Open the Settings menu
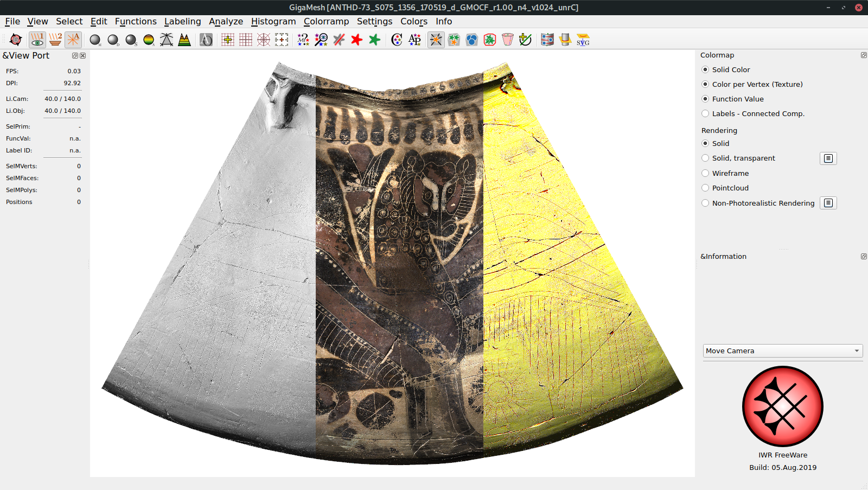The image size is (868, 490). pyautogui.click(x=374, y=21)
